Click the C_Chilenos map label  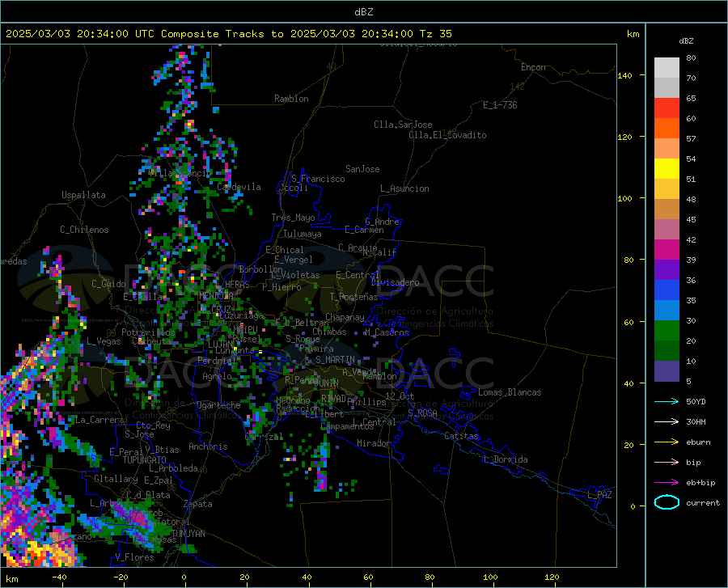(84, 230)
